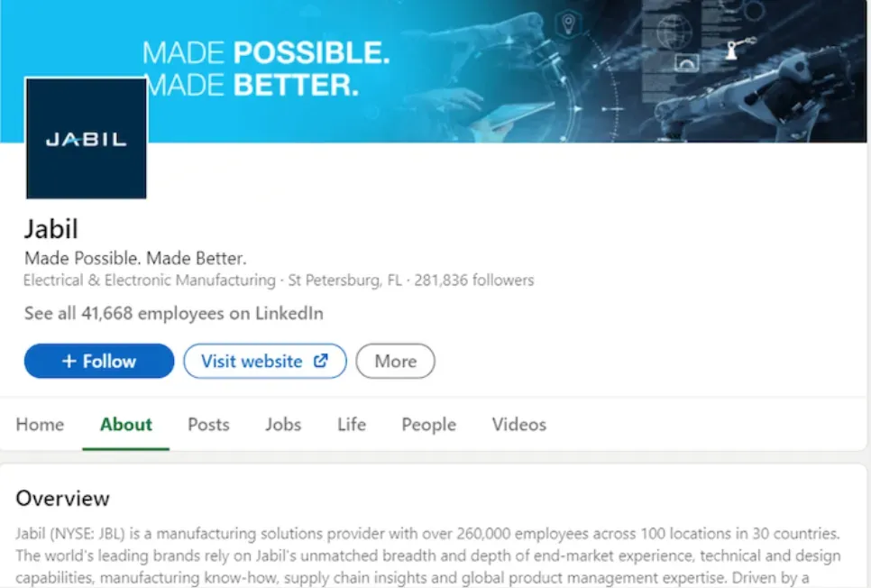Screen dimensions: 871x588
Task: Click the plus icon on Follow button
Action: pos(69,362)
